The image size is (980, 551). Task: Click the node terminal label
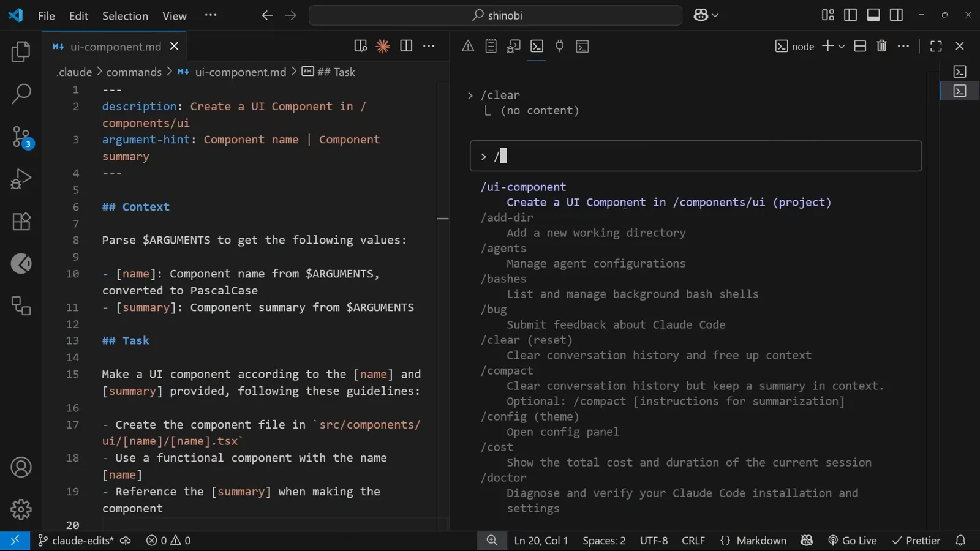point(795,47)
